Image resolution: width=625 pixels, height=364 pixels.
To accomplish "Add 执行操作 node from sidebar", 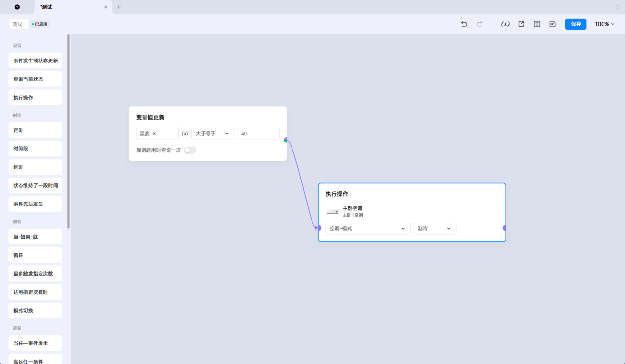I will click(x=36, y=98).
